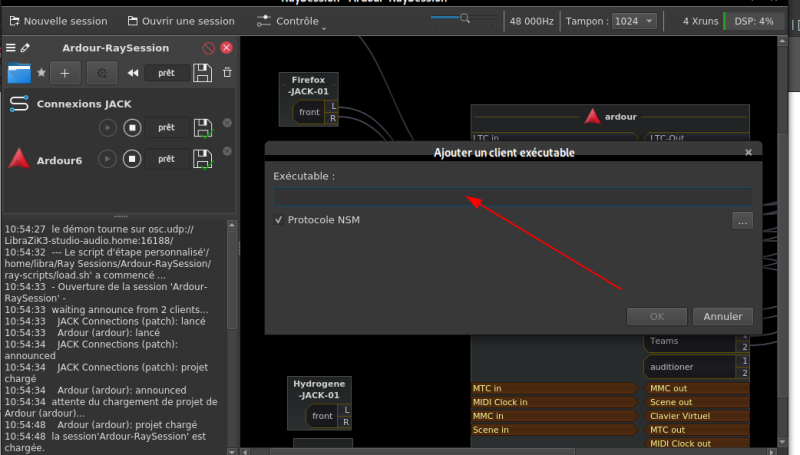Screen dimensions: 800x455
Task: Click the Scene in port
Action: point(554,429)
